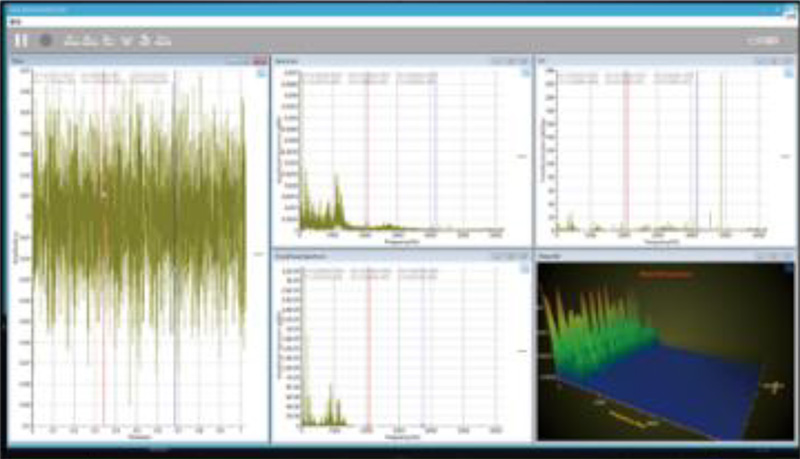Click the round record button in the toolbar
Screen dimensions: 800x459
(x=46, y=40)
